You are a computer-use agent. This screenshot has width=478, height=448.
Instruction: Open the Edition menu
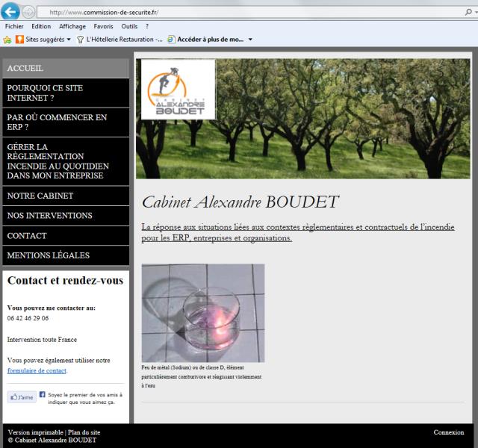point(41,26)
